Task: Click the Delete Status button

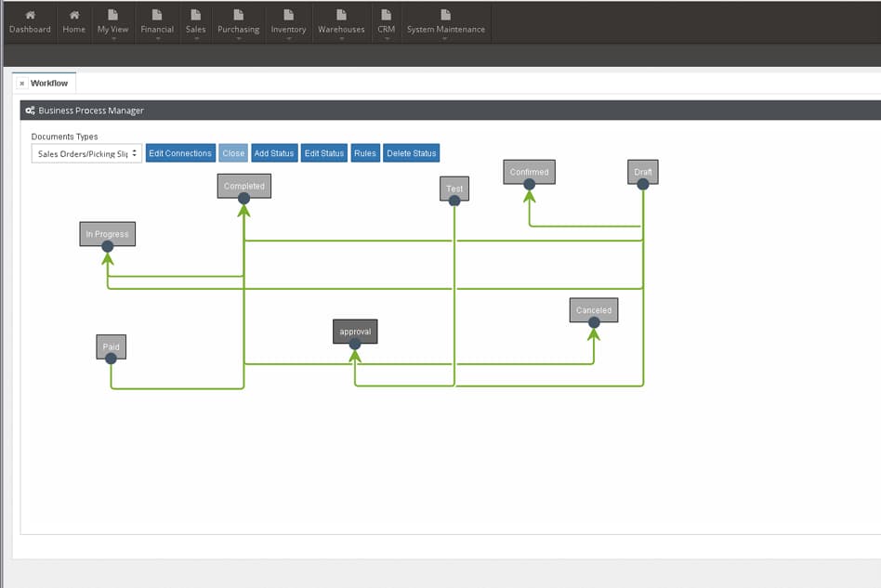Action: 411,153
